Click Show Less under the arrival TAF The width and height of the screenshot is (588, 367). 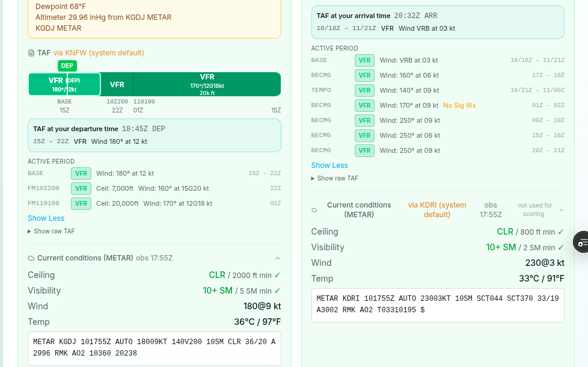329,165
